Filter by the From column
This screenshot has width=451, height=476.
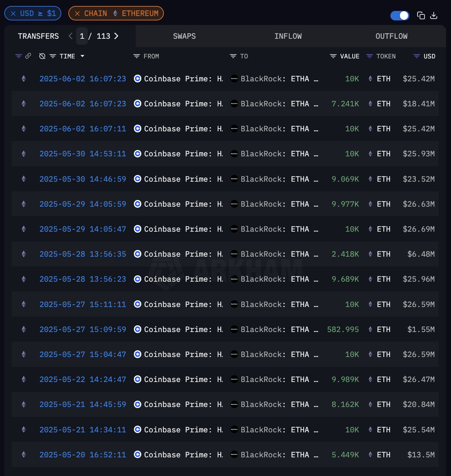click(137, 56)
